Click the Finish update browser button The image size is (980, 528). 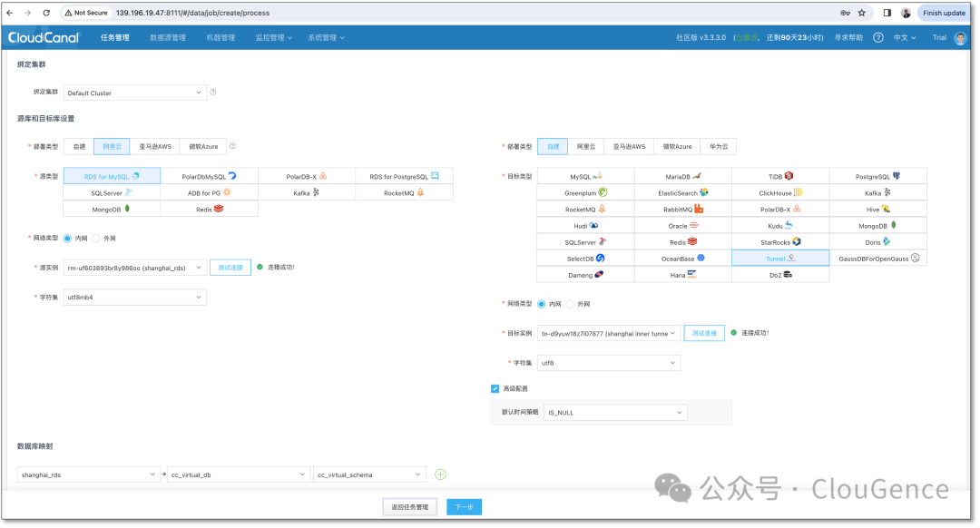pyautogui.click(x=944, y=13)
